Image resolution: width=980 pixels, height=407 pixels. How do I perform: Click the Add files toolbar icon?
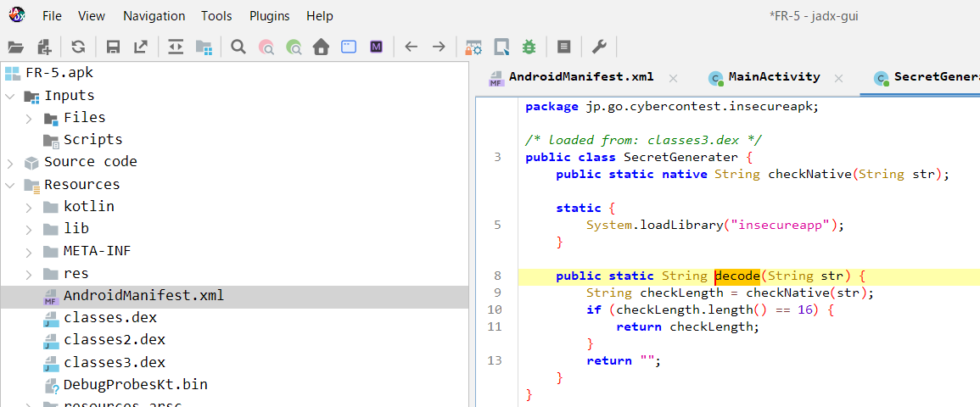(44, 46)
